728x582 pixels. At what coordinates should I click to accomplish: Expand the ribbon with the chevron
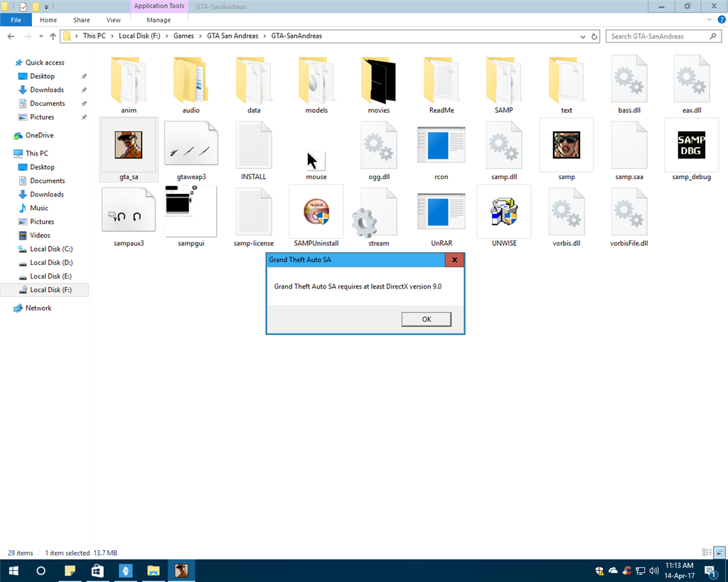[x=709, y=19]
